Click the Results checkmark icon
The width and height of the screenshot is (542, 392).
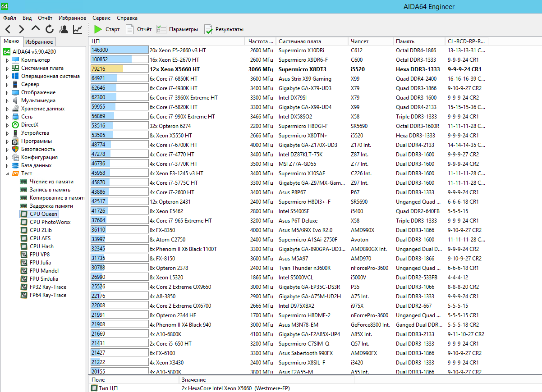pos(208,29)
